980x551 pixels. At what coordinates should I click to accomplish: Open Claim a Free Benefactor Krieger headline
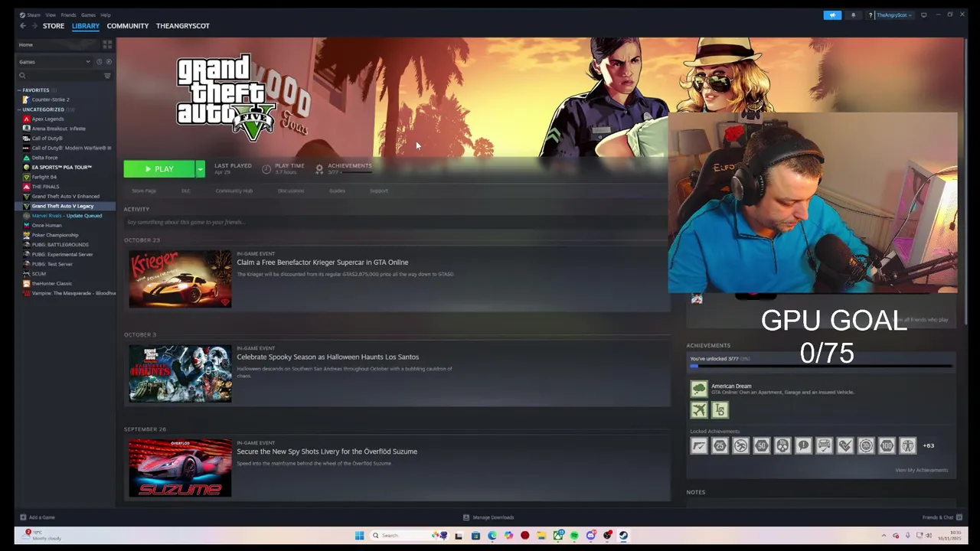coord(322,262)
